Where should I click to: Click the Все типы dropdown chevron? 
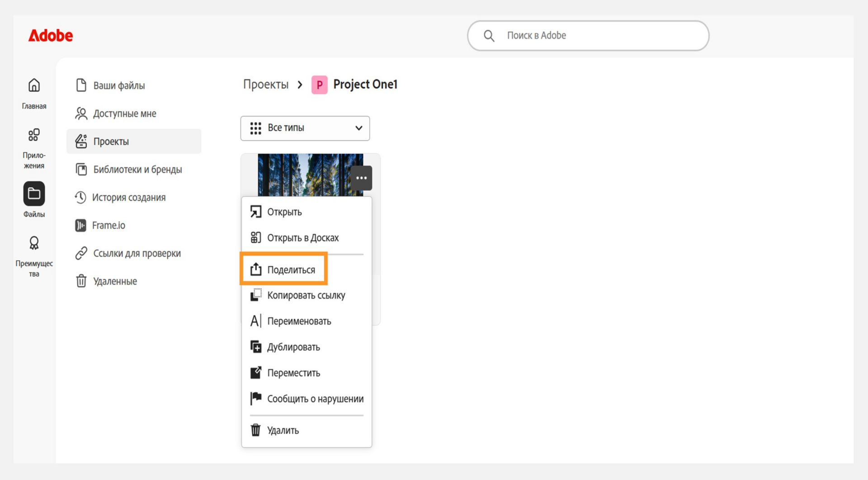click(x=359, y=128)
